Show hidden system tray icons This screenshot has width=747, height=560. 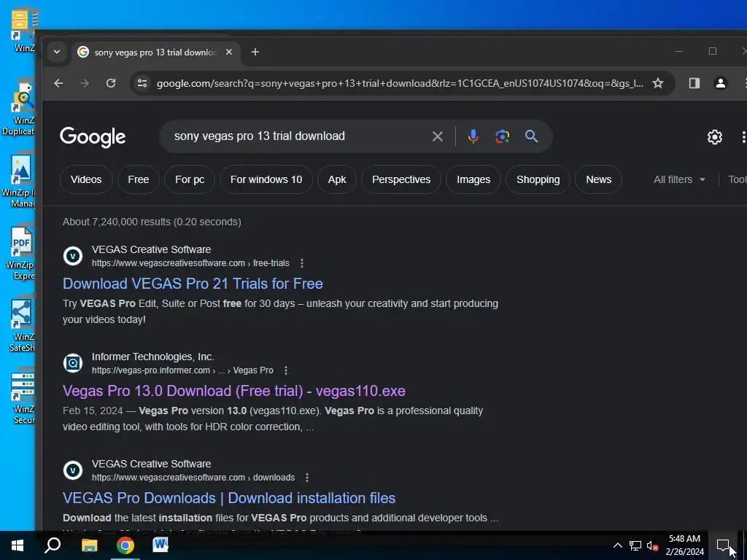click(x=617, y=545)
